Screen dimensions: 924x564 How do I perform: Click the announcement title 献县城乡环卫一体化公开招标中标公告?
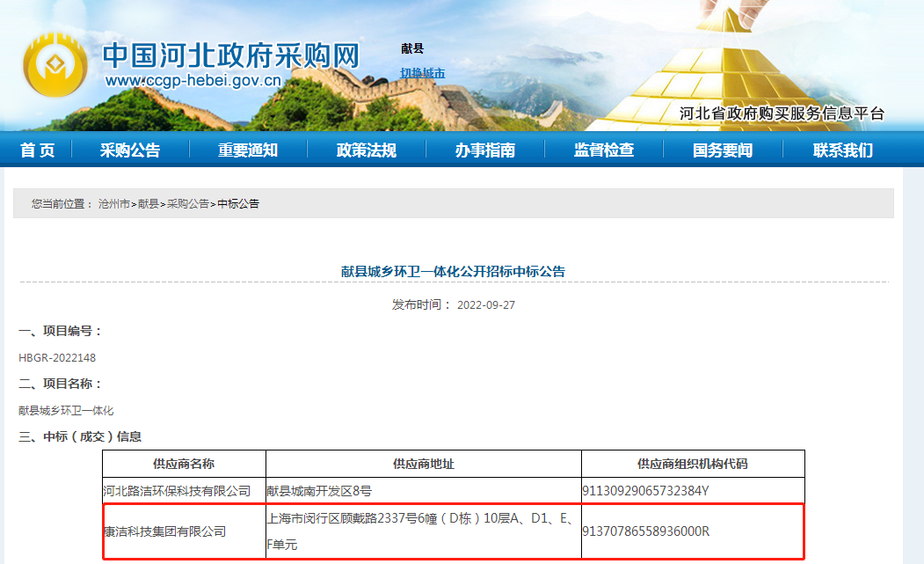tap(453, 271)
